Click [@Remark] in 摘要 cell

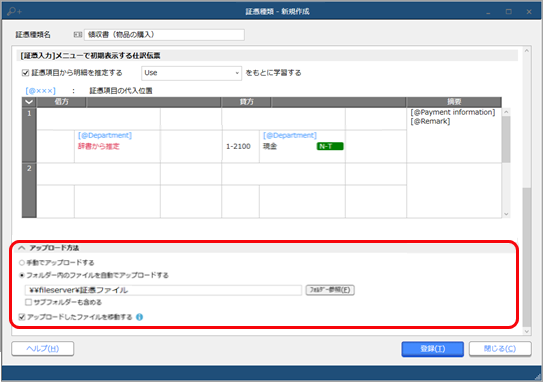430,121
